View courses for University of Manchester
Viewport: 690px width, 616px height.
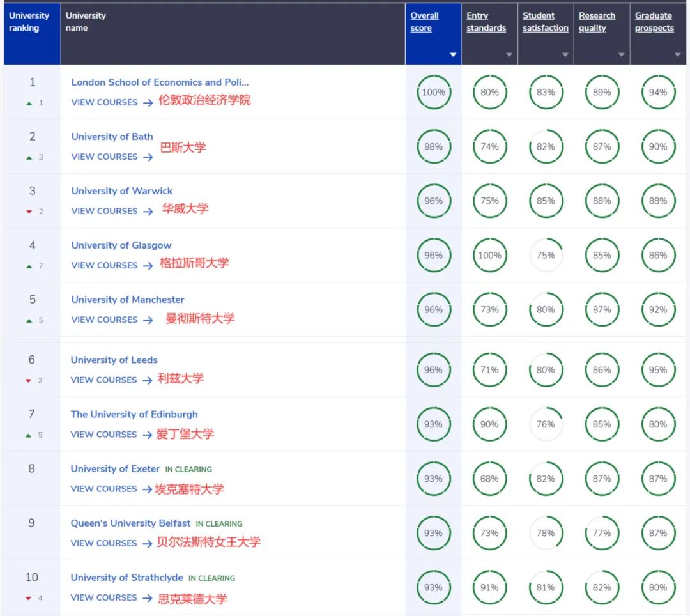[x=112, y=320]
